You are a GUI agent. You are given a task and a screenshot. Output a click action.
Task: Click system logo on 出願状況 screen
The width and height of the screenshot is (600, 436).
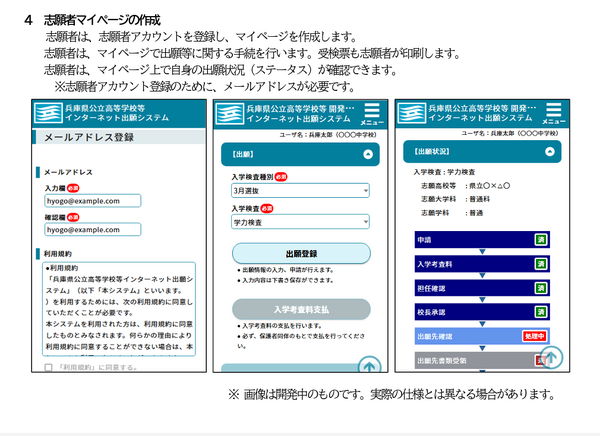tap(413, 113)
